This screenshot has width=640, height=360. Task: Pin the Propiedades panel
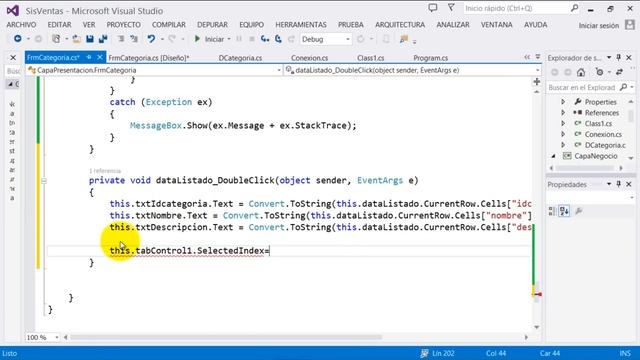point(619,184)
